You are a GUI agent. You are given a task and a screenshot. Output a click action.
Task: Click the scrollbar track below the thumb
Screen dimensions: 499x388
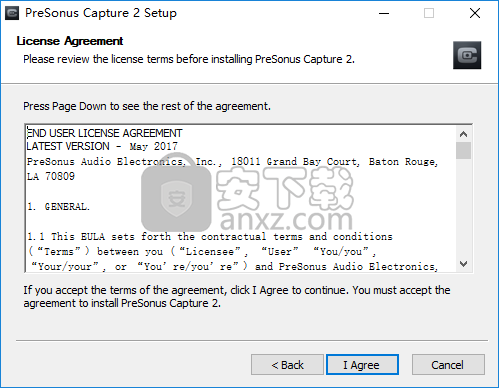463,207
